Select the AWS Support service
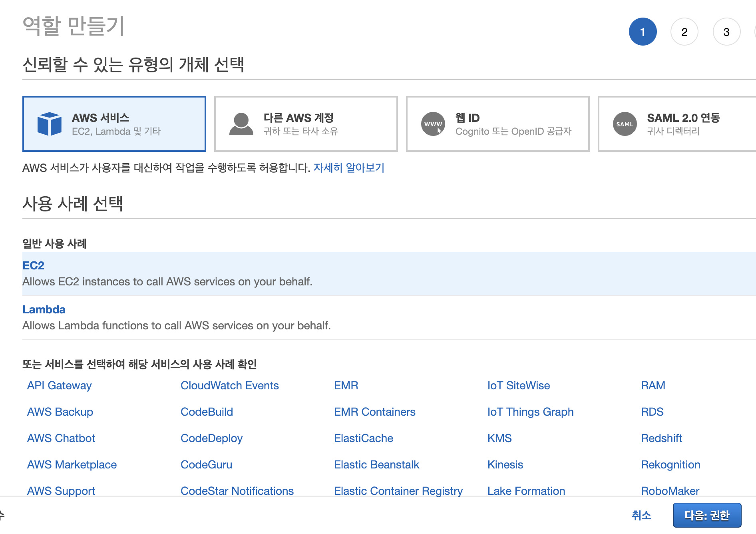This screenshot has height=534, width=756. pos(61,491)
